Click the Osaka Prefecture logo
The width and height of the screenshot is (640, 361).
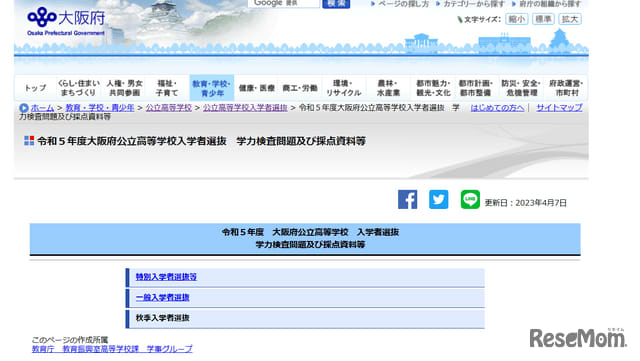pyautogui.click(x=66, y=21)
